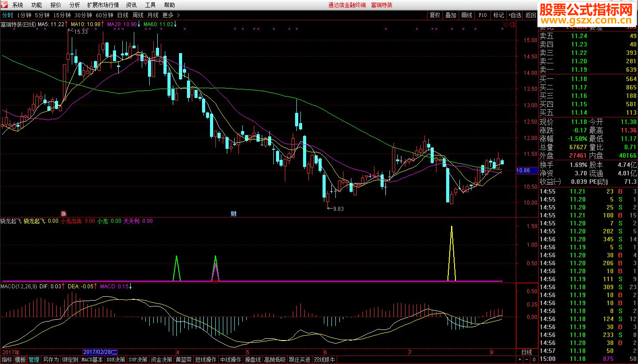638x364 pixels.
Task: Click the MACD(12,26,9) indicator label
Action: click(x=19, y=287)
